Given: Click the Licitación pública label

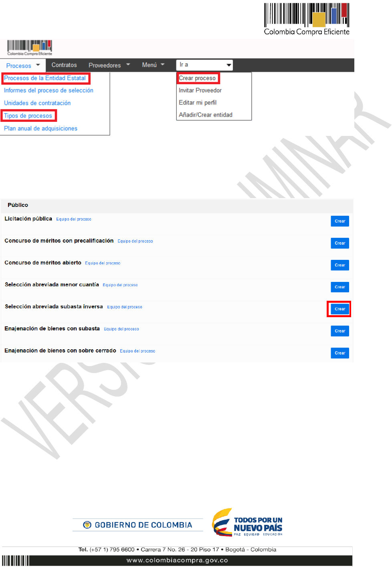Looking at the screenshot, I should (28, 219).
